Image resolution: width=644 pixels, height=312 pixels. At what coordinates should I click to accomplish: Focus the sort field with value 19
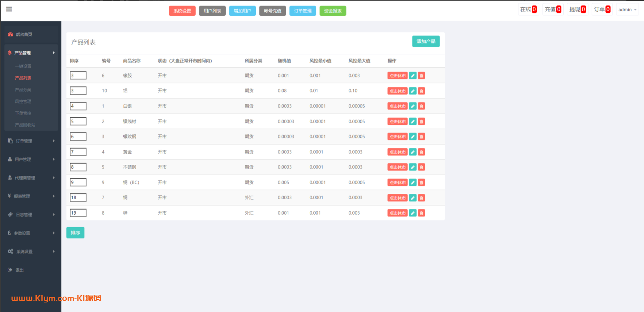coord(78,213)
